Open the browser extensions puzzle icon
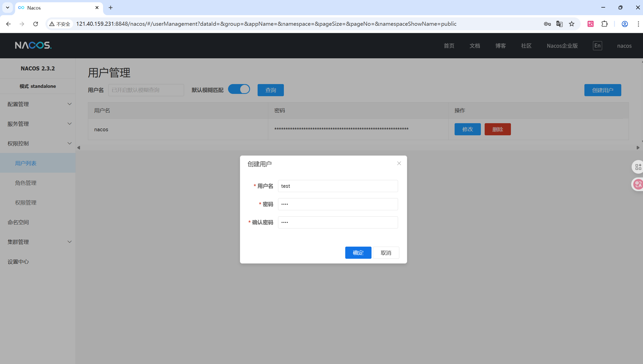Screen dimensions: 643x364 pyautogui.click(x=604, y=24)
